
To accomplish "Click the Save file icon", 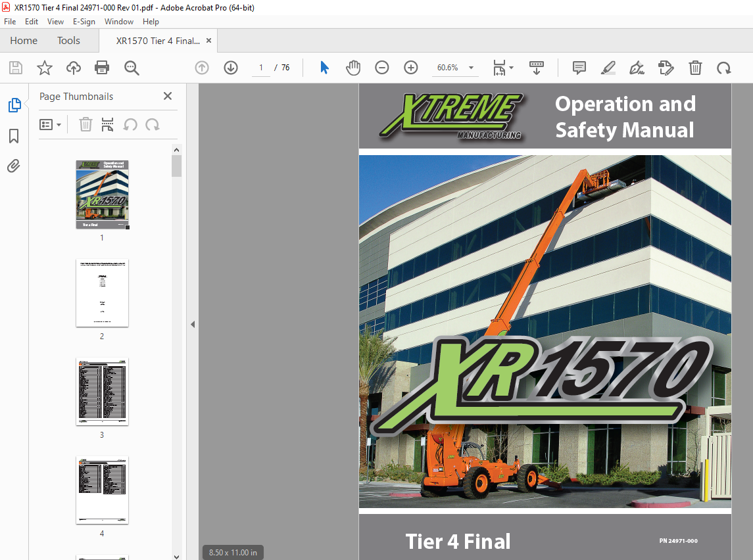I will [x=15, y=68].
